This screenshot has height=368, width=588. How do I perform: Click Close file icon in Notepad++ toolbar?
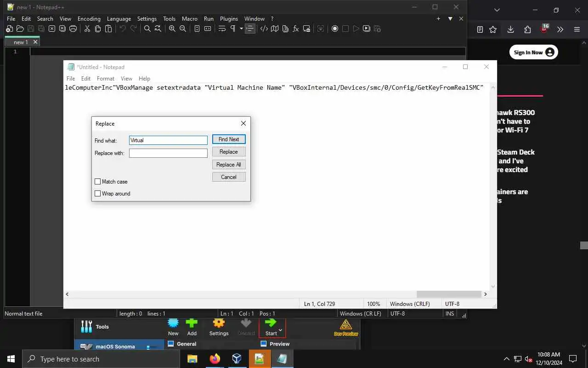coord(51,29)
